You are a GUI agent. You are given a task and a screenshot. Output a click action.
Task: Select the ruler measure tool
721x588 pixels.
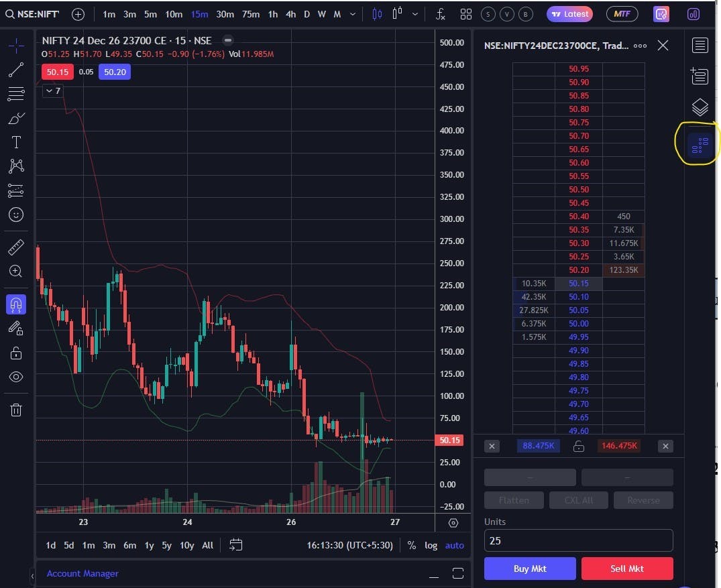[16, 247]
